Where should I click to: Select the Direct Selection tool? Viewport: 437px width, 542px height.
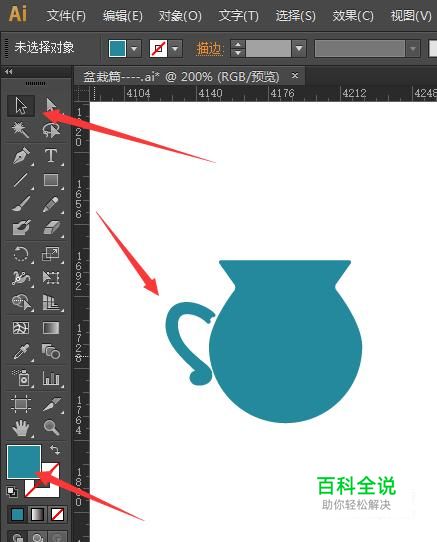pyautogui.click(x=51, y=105)
